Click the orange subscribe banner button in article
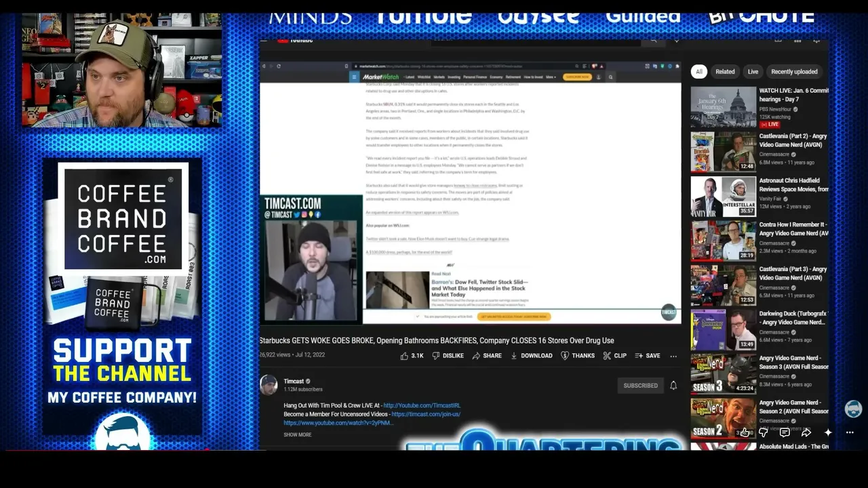This screenshot has width=868, height=488. [x=514, y=317]
